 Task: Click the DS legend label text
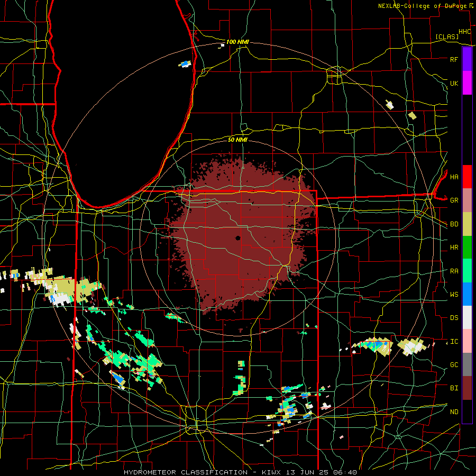click(454, 318)
